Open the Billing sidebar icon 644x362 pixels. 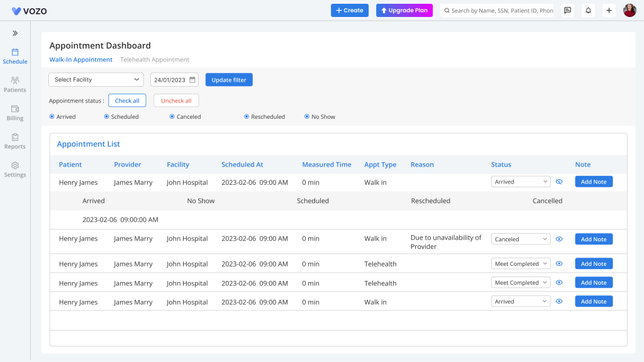(15, 109)
